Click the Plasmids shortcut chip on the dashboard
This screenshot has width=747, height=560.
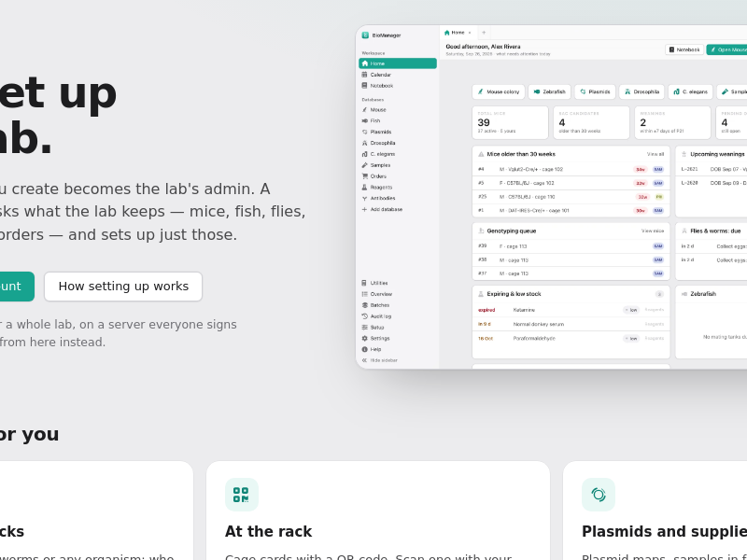coord(595,91)
